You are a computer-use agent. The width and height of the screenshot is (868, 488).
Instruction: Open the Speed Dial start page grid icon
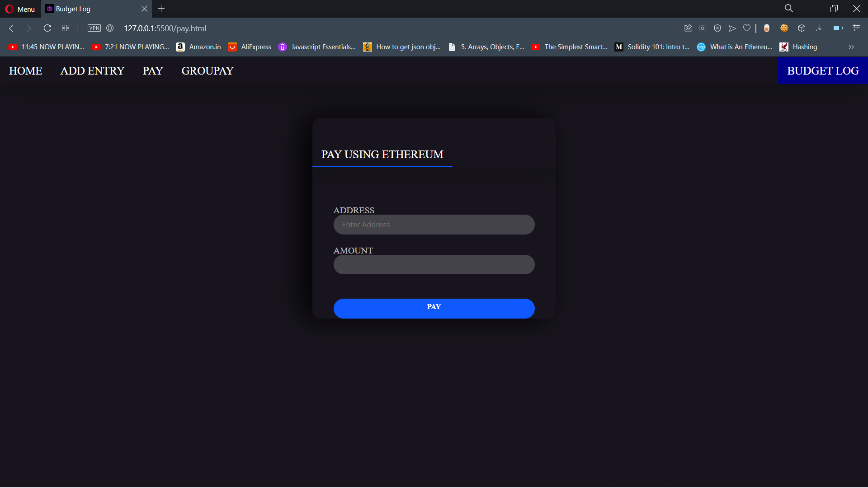click(66, 28)
